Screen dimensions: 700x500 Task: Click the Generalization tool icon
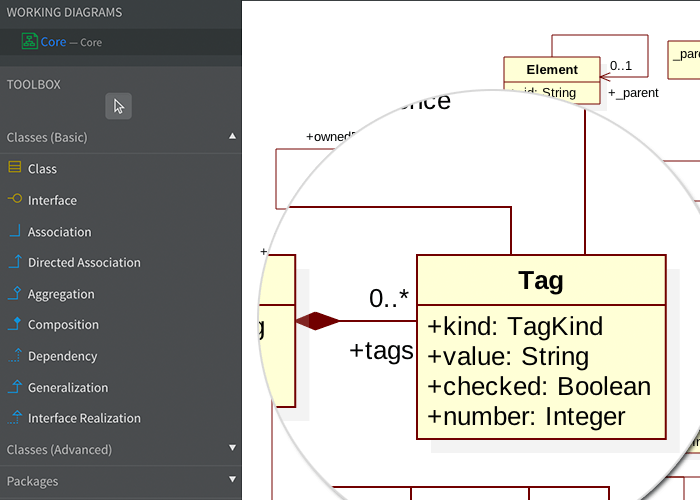(x=15, y=386)
